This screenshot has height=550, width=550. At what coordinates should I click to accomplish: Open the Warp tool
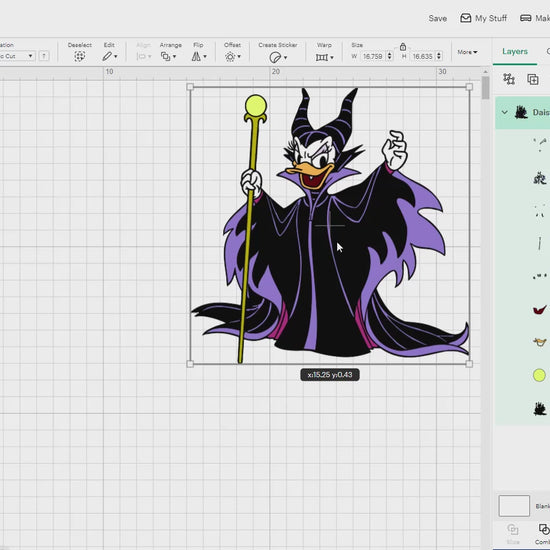click(322, 57)
